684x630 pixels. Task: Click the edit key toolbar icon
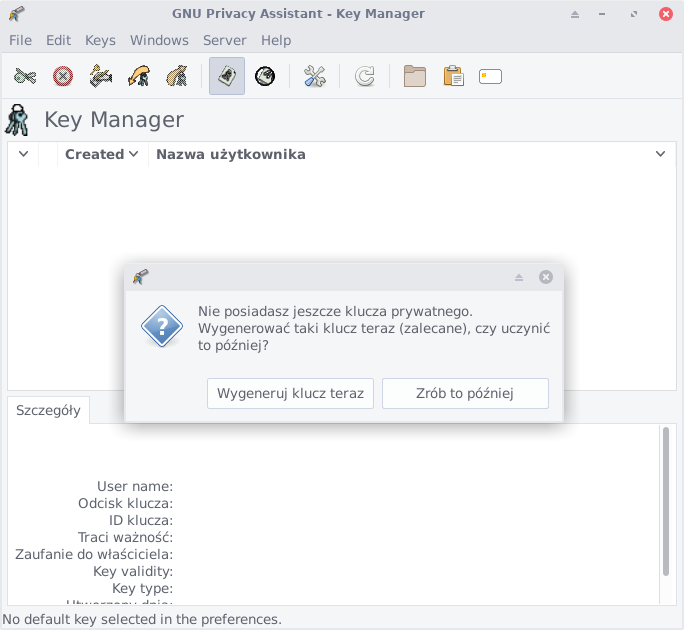(x=25, y=76)
